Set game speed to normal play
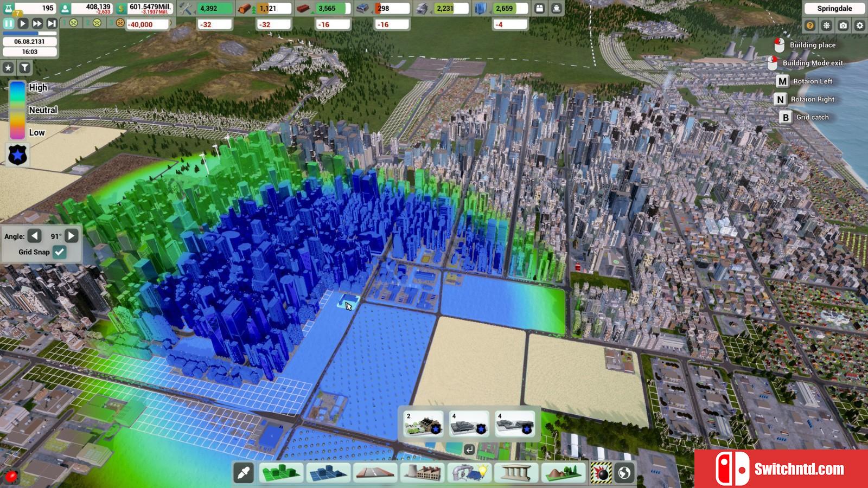Screen dimensions: 868x488 tap(23, 23)
